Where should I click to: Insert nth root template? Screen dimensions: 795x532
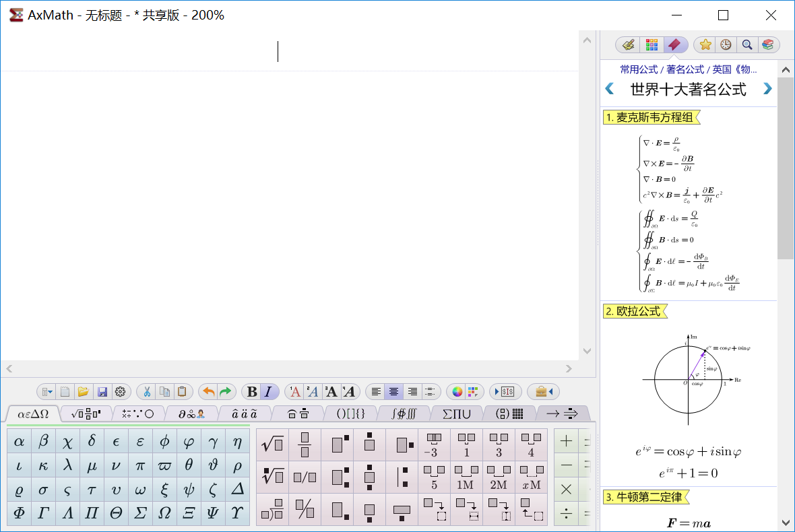[273, 477]
